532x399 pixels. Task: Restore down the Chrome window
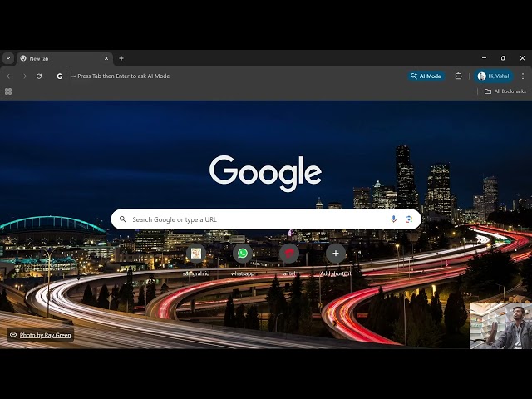tap(503, 58)
